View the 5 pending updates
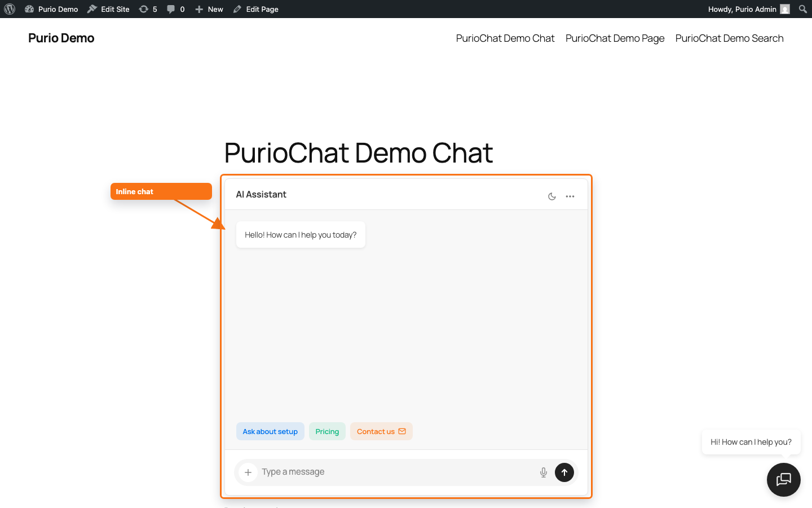Viewport: 812px width, 508px height. tap(148, 9)
